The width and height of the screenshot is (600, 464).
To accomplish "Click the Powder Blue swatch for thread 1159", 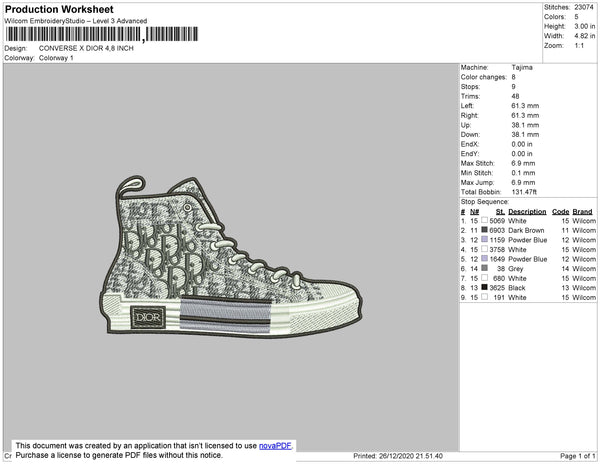I will click(484, 239).
